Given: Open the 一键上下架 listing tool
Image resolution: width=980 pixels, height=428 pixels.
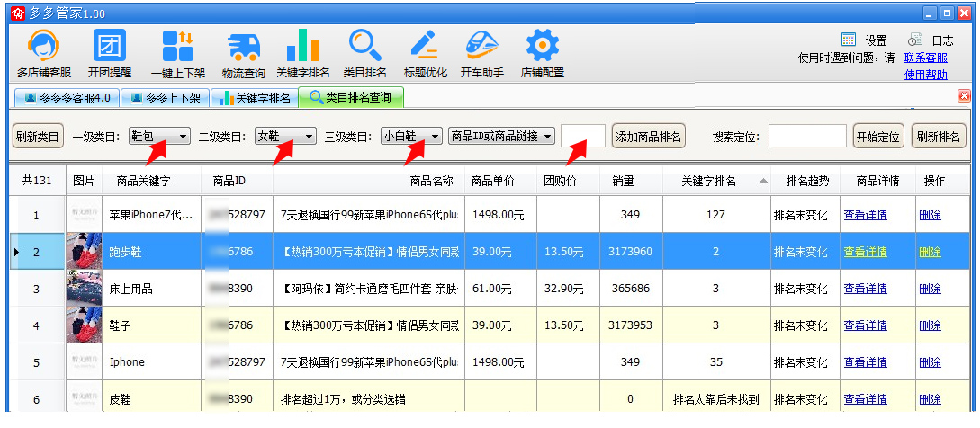Looking at the screenshot, I should click(x=177, y=54).
